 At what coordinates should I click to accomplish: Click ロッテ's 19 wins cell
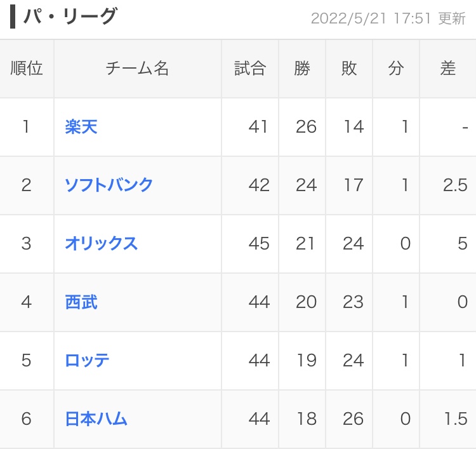click(x=306, y=361)
